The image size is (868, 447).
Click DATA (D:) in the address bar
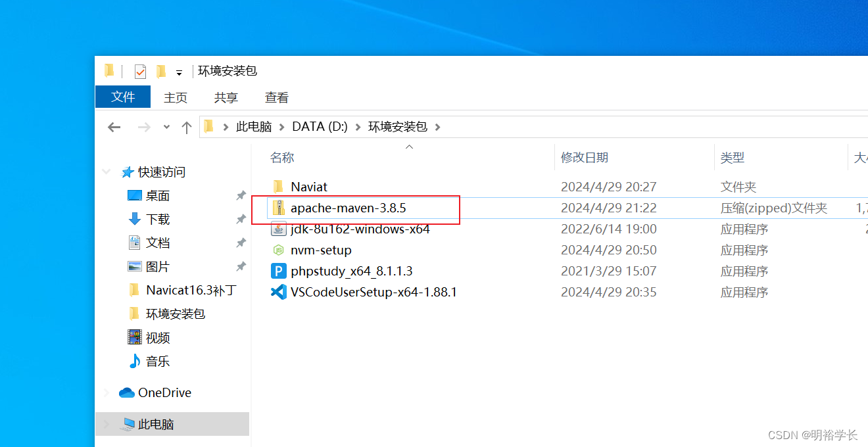[320, 127]
